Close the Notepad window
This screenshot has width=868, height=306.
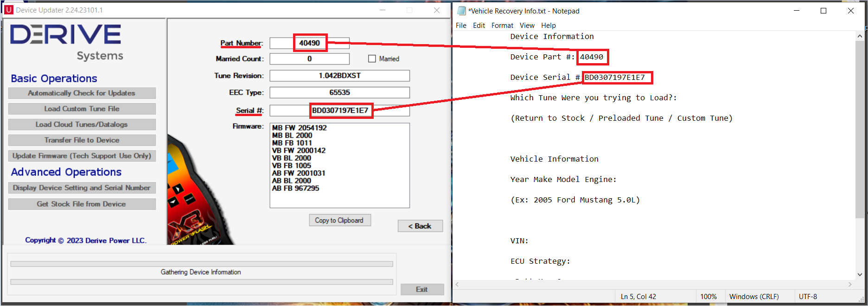pos(850,11)
